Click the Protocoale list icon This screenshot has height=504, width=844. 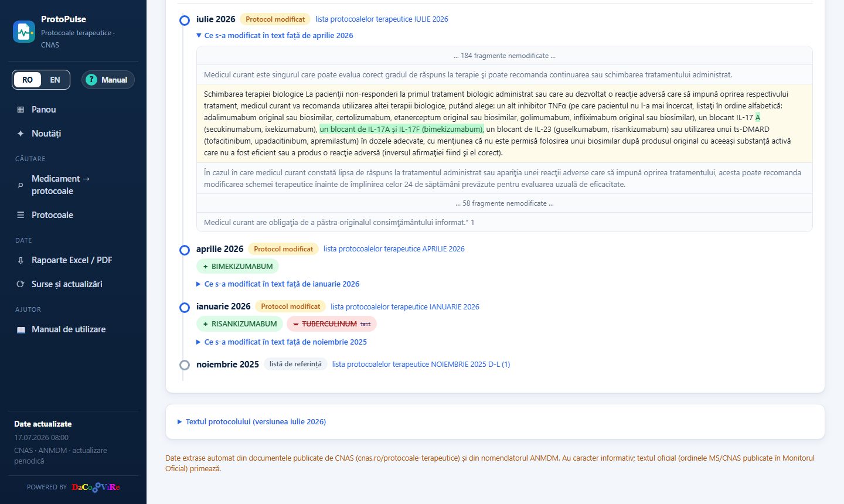pos(21,215)
